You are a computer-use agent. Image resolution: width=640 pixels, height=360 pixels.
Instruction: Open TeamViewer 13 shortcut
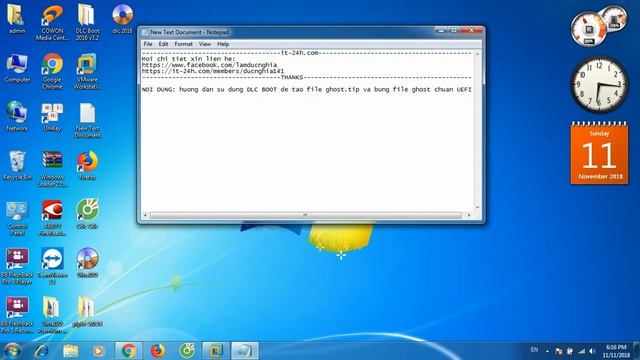52,266
